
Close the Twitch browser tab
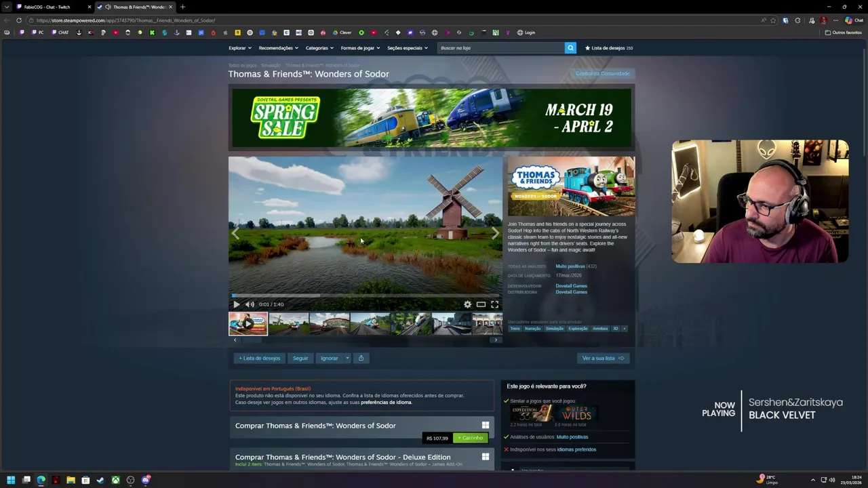coord(89,7)
